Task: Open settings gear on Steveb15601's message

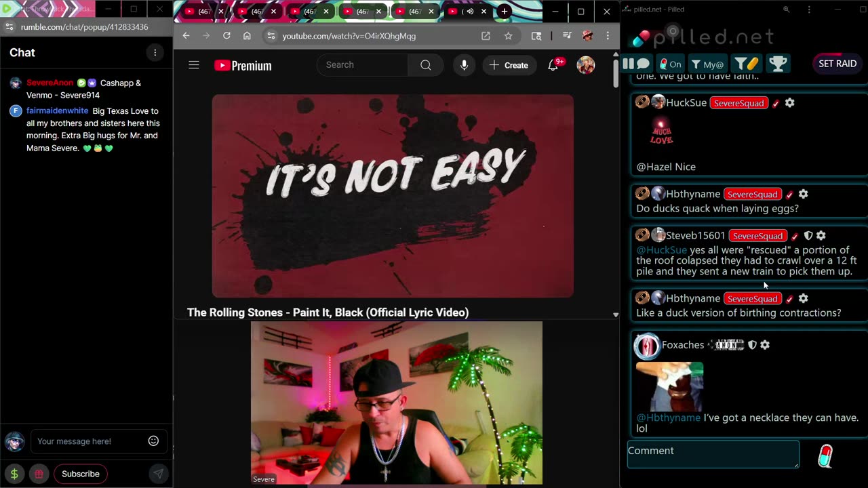Action: (x=821, y=236)
